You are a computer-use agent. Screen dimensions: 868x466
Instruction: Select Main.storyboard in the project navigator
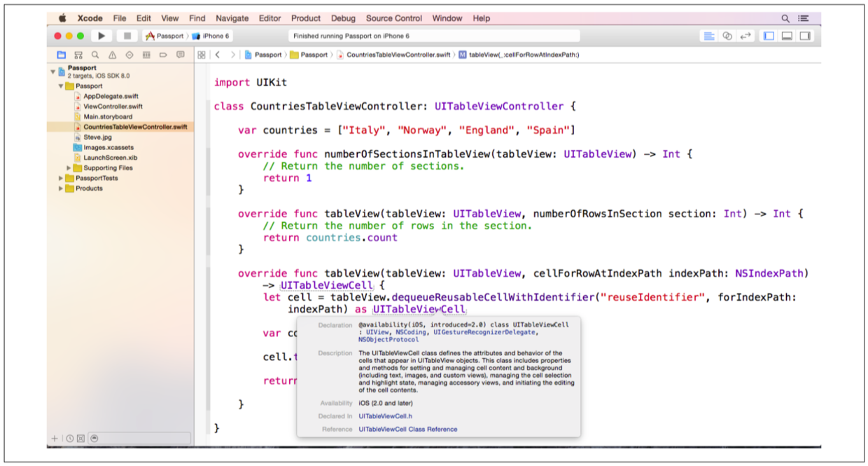107,117
